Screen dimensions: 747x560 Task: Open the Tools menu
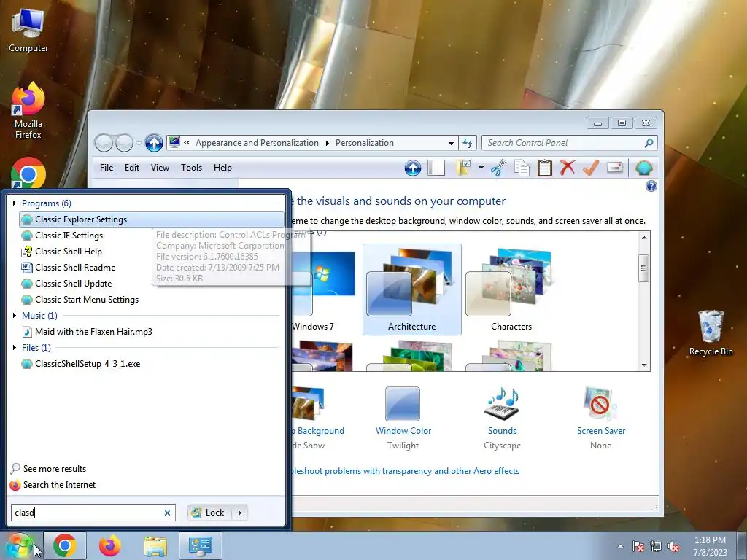coord(192,168)
